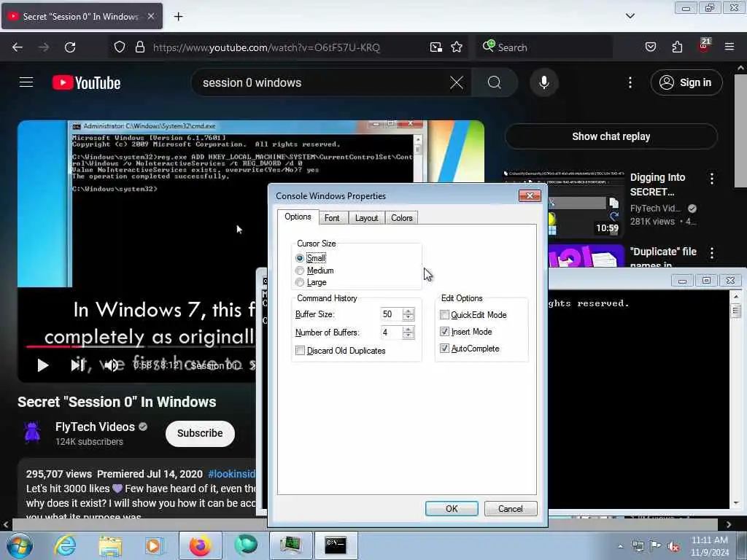Open the Firefox hamburger menu
Screen dimensions: 747x560
729,47
